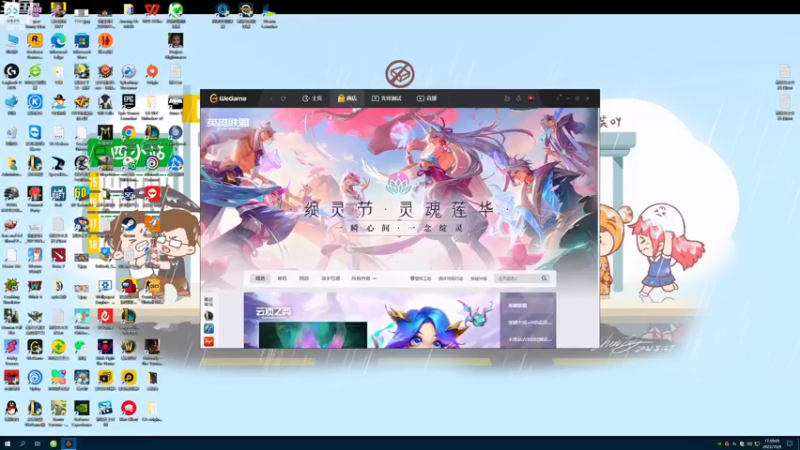
Task: Open Among Us desktop icon
Action: coord(129,286)
